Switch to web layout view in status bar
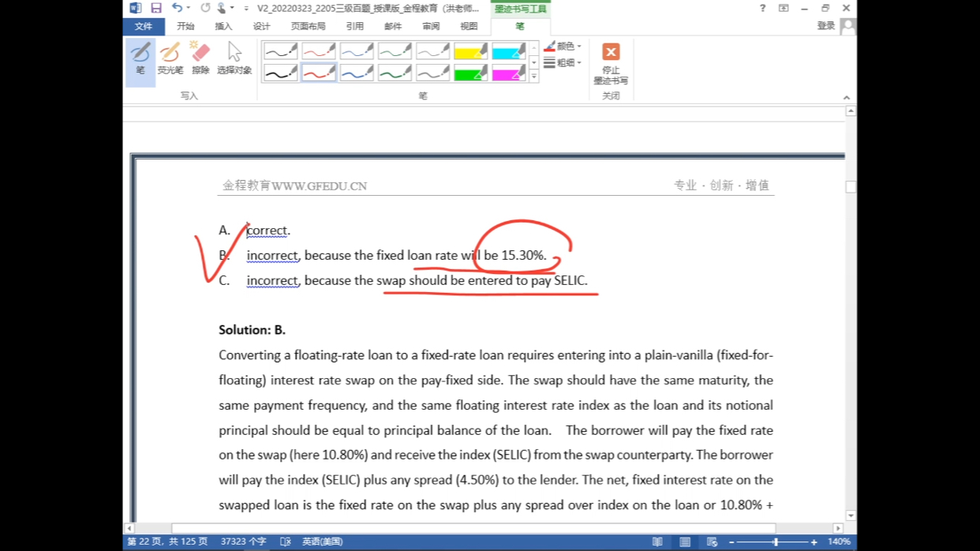 pos(712,542)
